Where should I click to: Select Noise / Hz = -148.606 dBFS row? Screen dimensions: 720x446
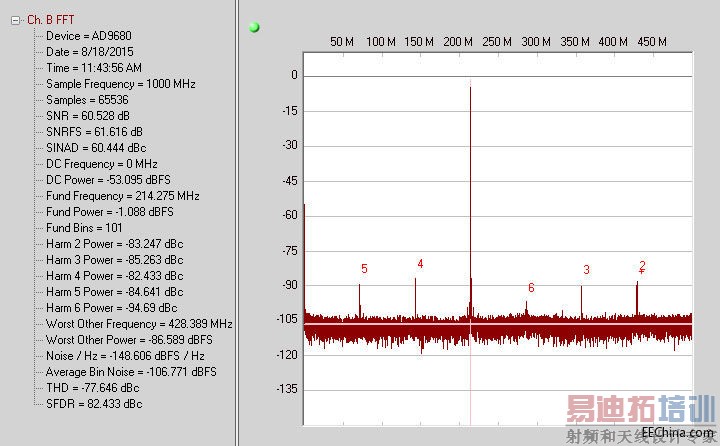click(x=125, y=356)
